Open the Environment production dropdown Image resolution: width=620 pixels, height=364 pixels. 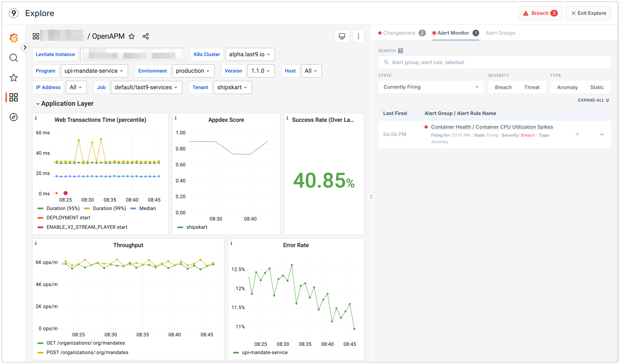[193, 71]
